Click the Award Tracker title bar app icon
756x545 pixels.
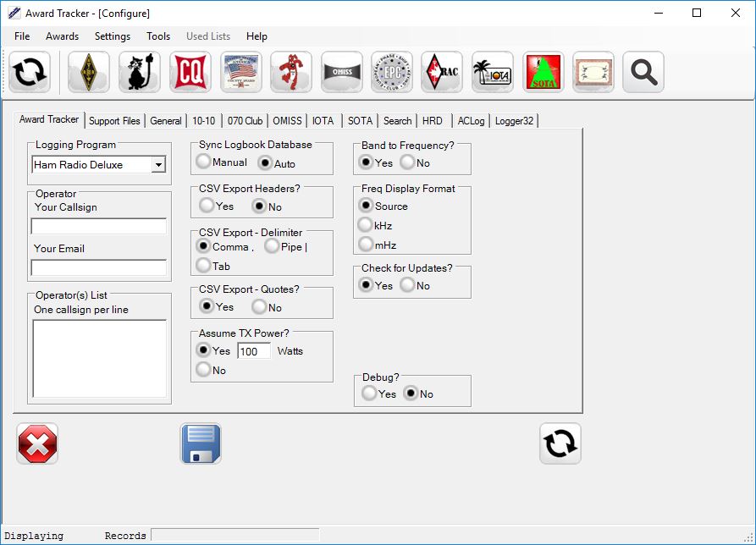tap(14, 13)
